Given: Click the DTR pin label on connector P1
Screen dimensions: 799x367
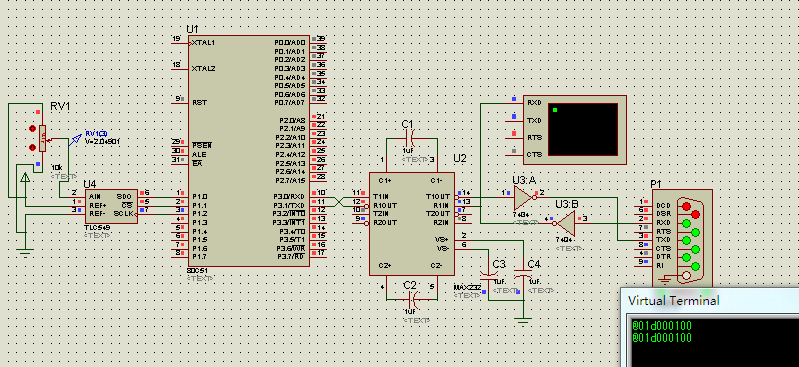Looking at the screenshot, I should pos(663,256).
